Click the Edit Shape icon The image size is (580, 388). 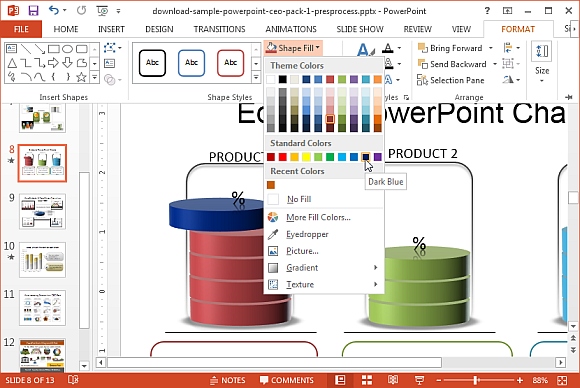coord(110,48)
